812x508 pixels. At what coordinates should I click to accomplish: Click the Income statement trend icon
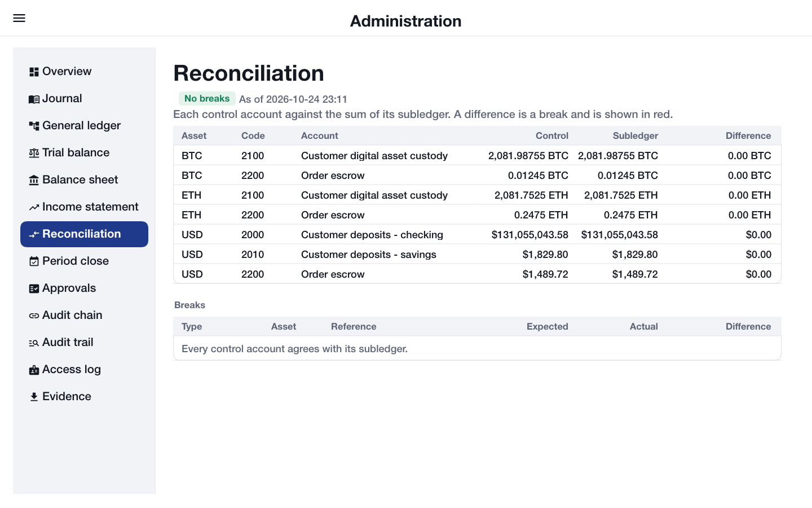click(34, 207)
